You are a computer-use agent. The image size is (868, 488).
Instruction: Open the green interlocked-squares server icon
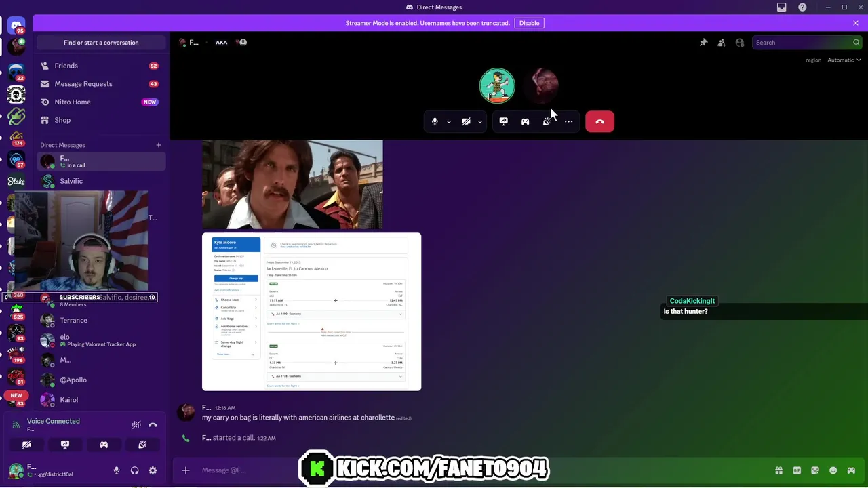pyautogui.click(x=16, y=117)
